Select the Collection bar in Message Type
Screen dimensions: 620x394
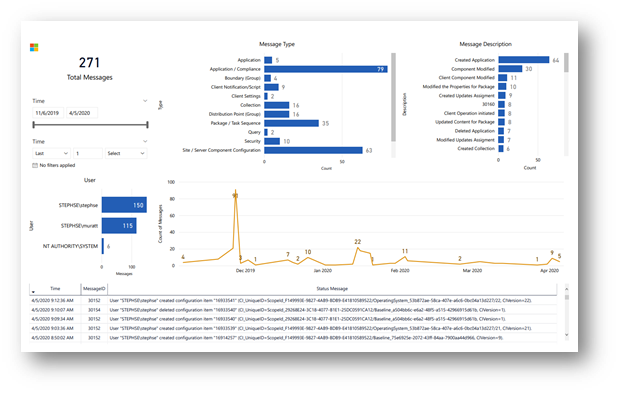277,105
